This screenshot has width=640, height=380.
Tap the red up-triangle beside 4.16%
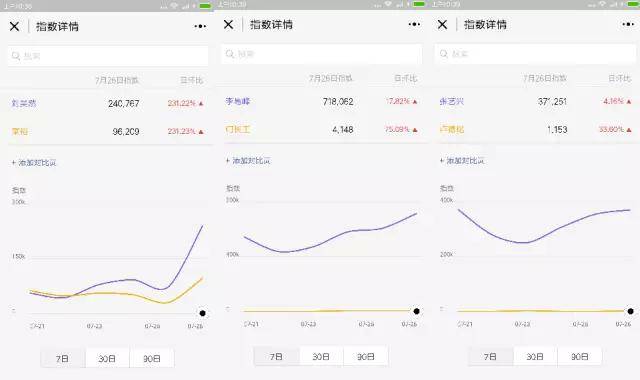coord(629,102)
